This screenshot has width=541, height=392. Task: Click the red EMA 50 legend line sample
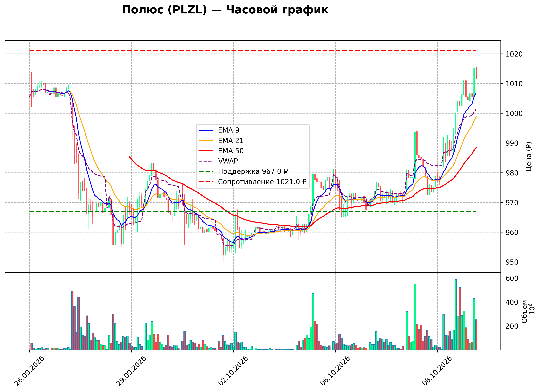click(x=206, y=151)
